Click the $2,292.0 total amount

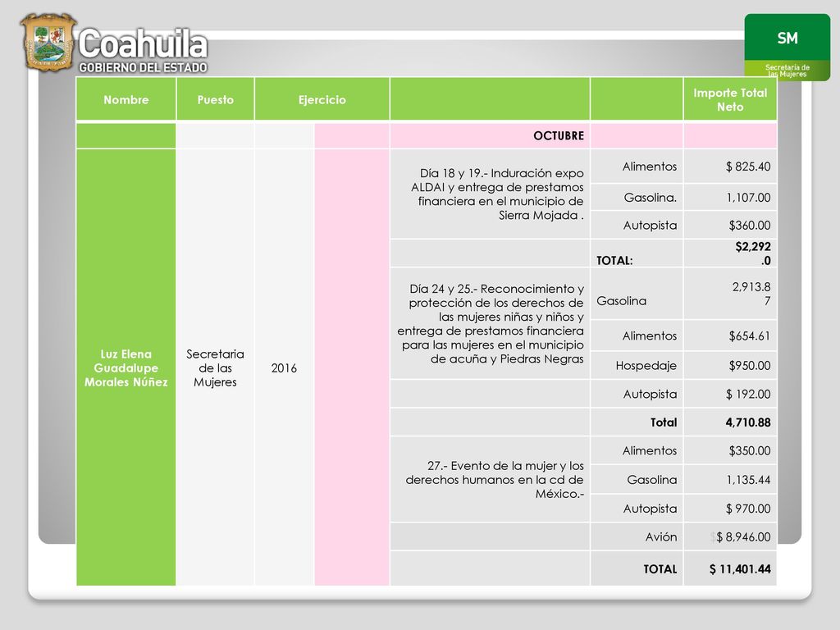point(753,253)
